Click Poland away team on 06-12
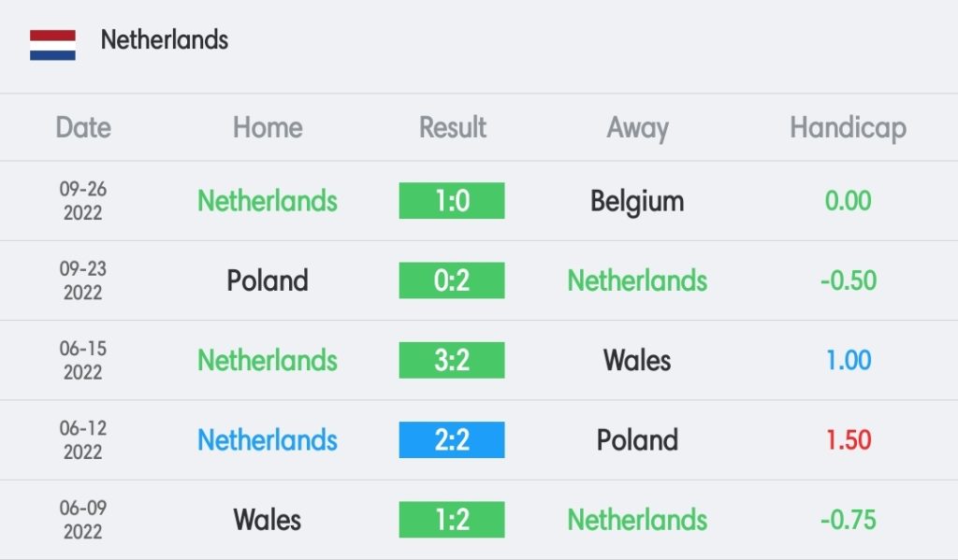Screen dimensions: 958x560 pos(637,440)
